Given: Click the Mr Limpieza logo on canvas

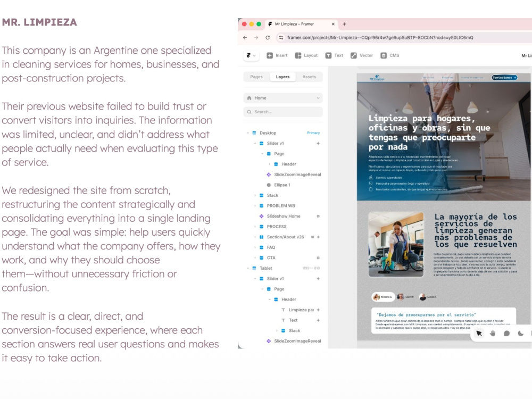Looking at the screenshot, I should coord(377,77).
